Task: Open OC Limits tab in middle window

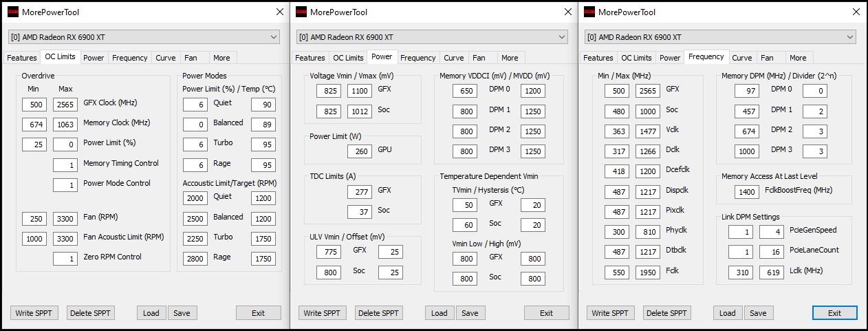Action: pyautogui.click(x=348, y=58)
